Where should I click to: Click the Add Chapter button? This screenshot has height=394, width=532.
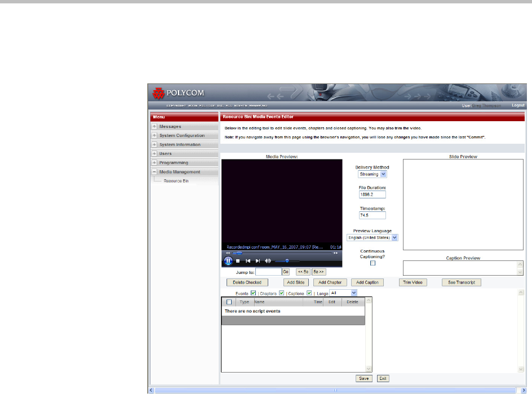(x=330, y=282)
